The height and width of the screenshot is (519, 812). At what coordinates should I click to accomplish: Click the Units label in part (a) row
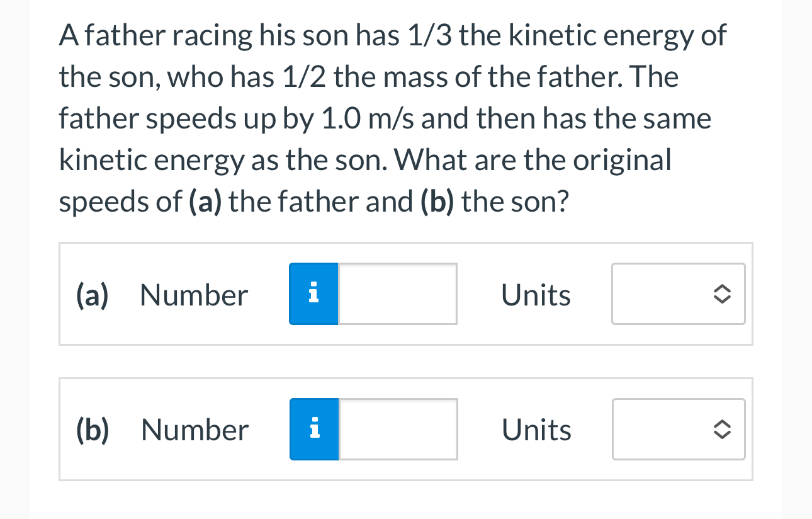[x=536, y=295]
